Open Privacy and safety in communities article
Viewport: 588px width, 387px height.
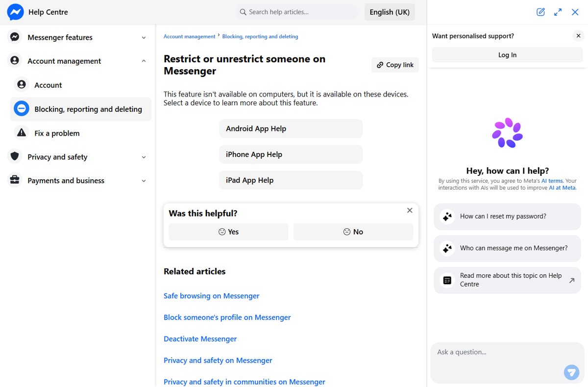point(244,382)
